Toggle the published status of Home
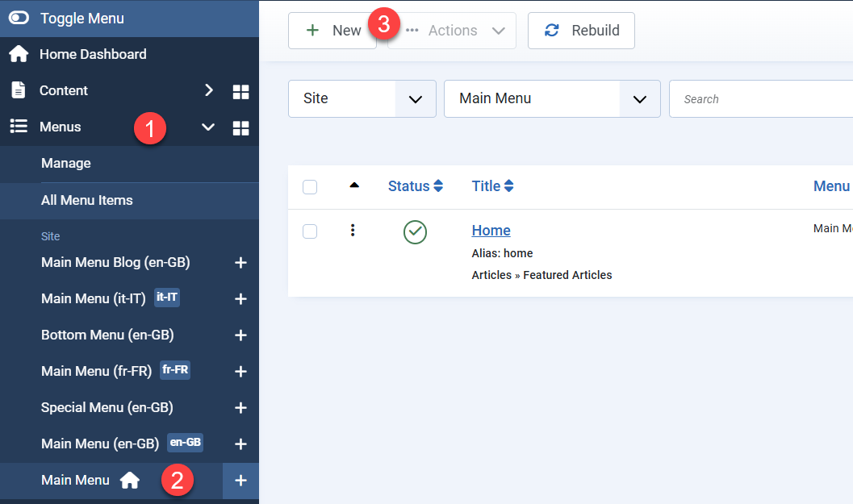 click(414, 231)
